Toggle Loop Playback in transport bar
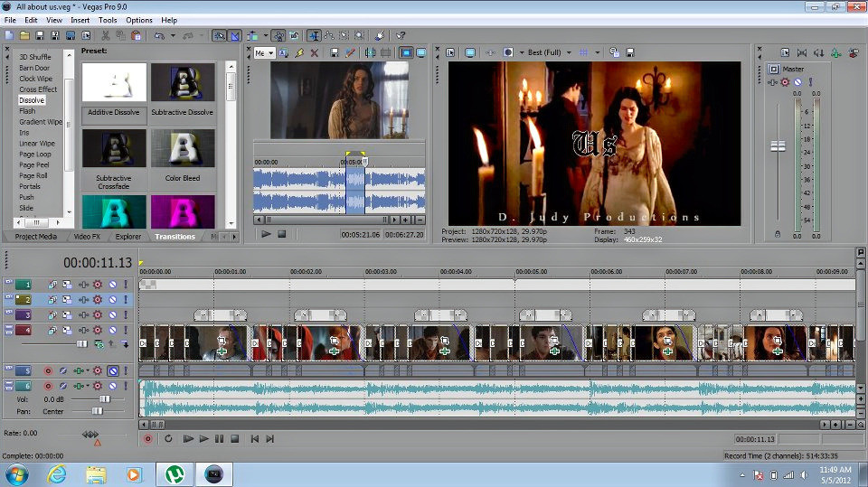Image resolution: width=868 pixels, height=487 pixels. 168,439
